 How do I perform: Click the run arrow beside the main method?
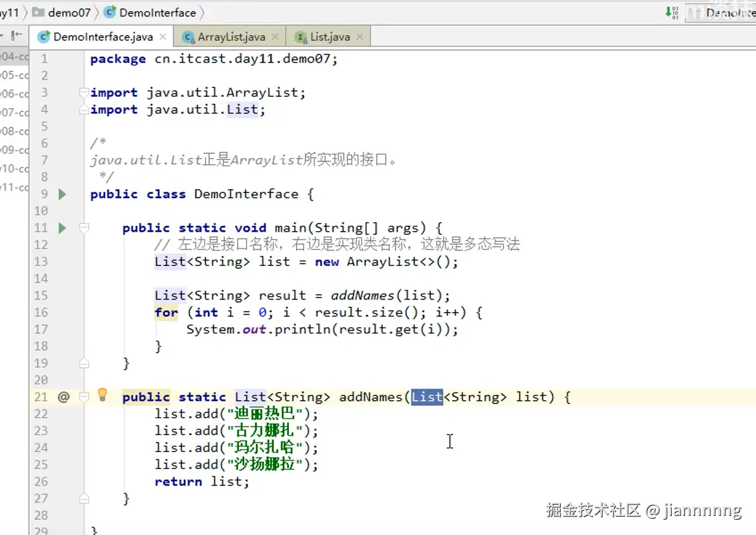point(61,227)
